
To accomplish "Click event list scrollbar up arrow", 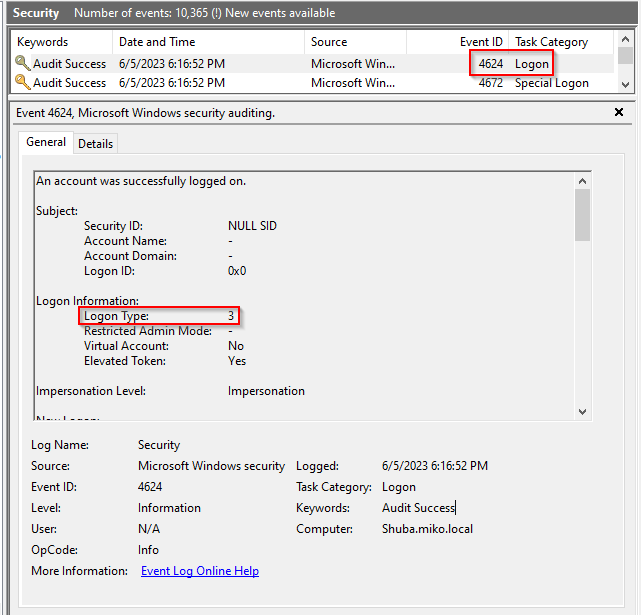I will (625, 43).
